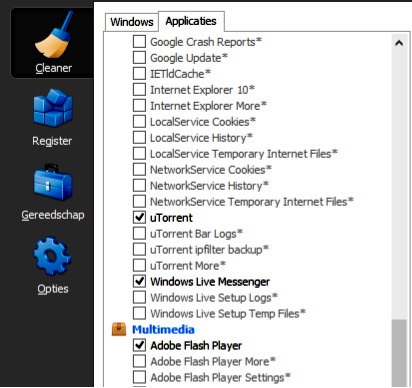This screenshot has height=388, width=412.
Task: Open the Register blue cubes icon
Action: click(53, 108)
